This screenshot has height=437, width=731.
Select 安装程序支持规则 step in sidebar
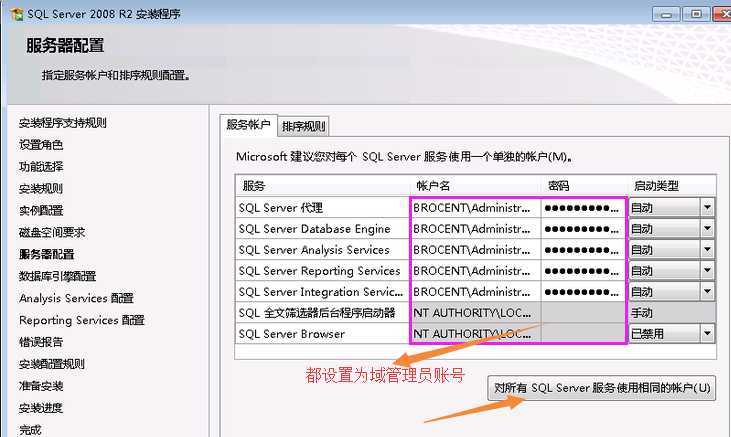pyautogui.click(x=62, y=123)
